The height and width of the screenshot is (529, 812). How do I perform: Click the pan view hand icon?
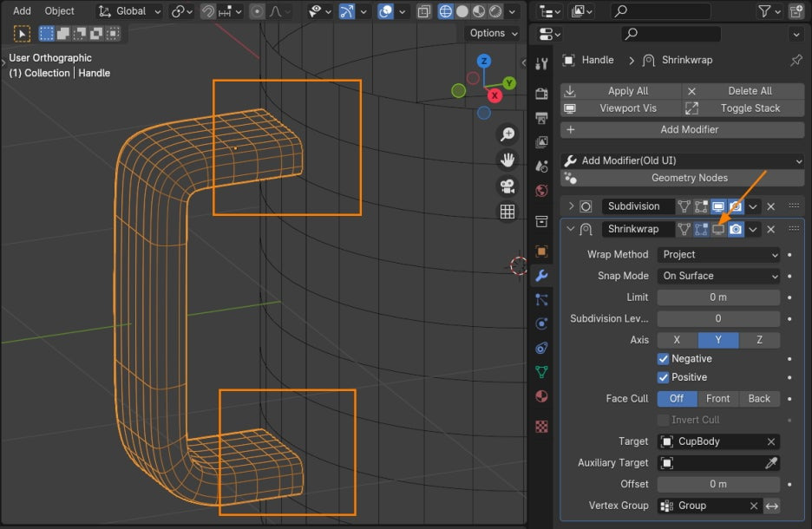(507, 160)
